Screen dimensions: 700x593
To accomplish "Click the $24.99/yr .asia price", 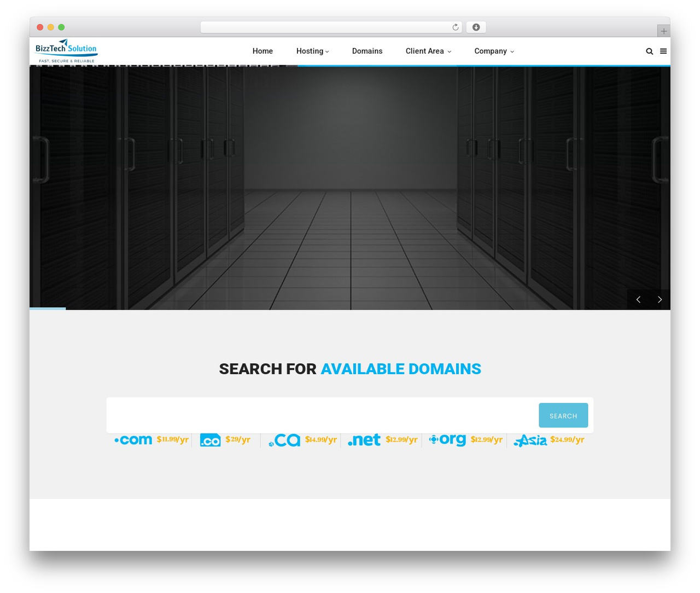I will tap(567, 439).
